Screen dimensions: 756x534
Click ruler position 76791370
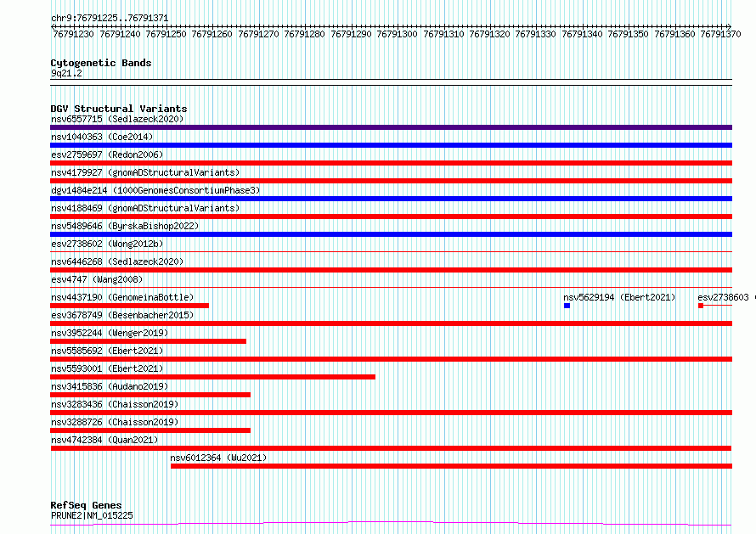pos(720,34)
